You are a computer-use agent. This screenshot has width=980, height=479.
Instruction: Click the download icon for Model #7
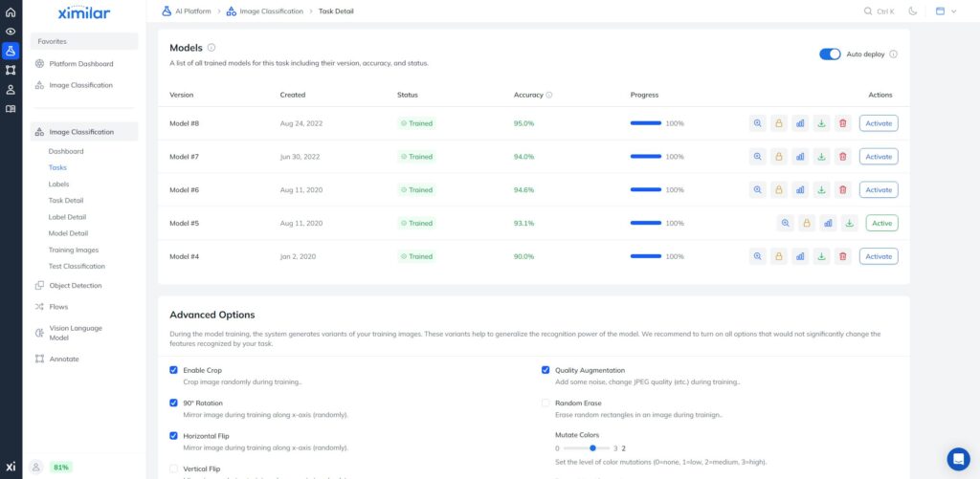[821, 157]
